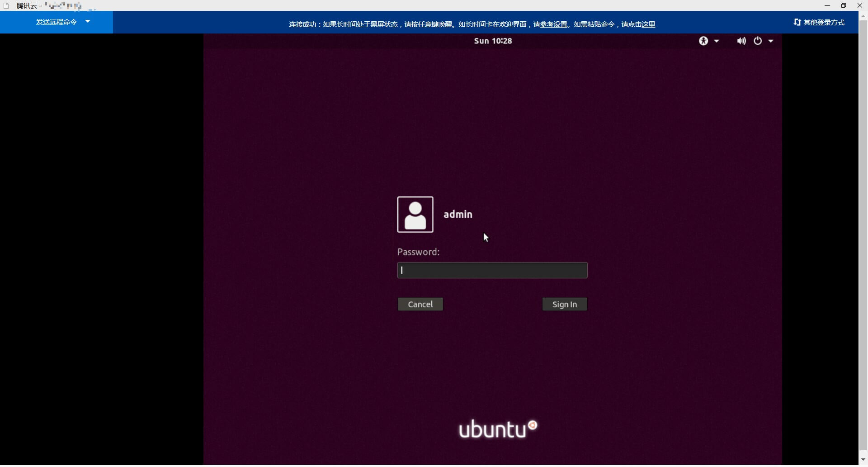Click the Cancel button

[x=420, y=304]
